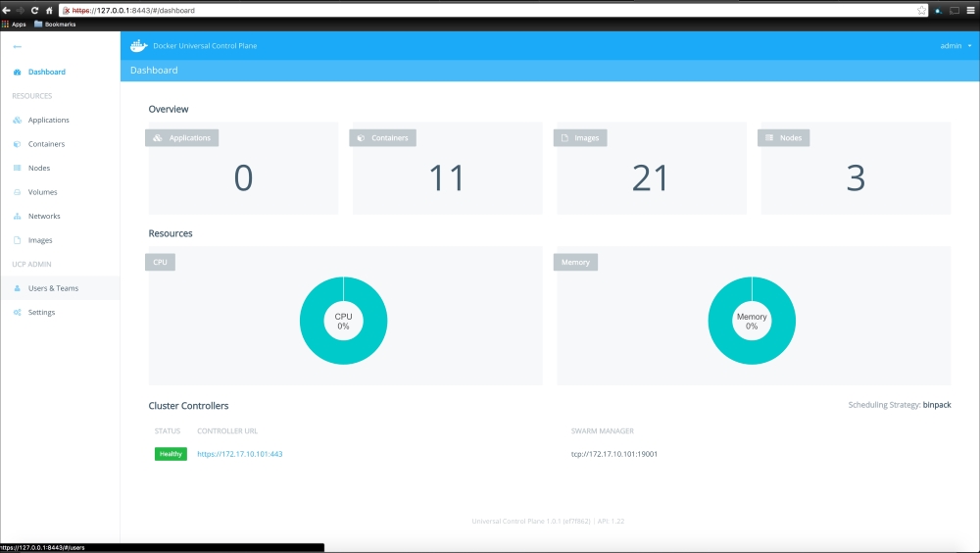This screenshot has width=980, height=553.
Task: Click the Networks icon in sidebar
Action: (x=18, y=216)
